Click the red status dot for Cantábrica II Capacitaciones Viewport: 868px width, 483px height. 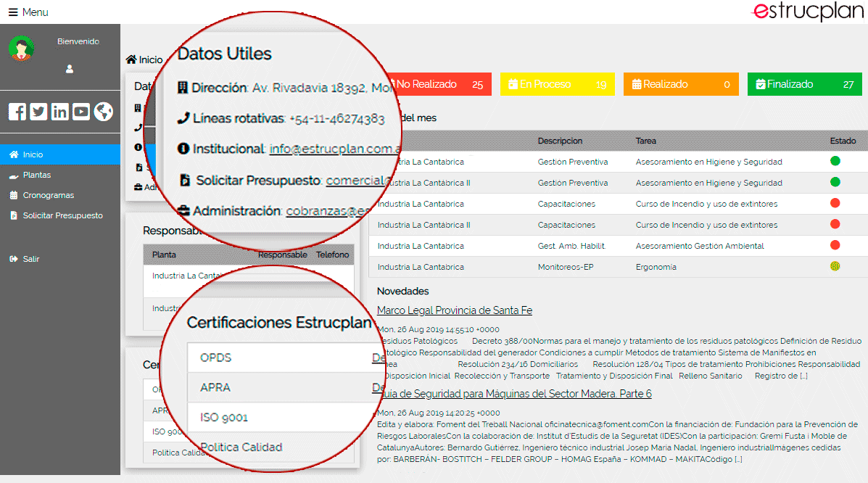pos(835,224)
